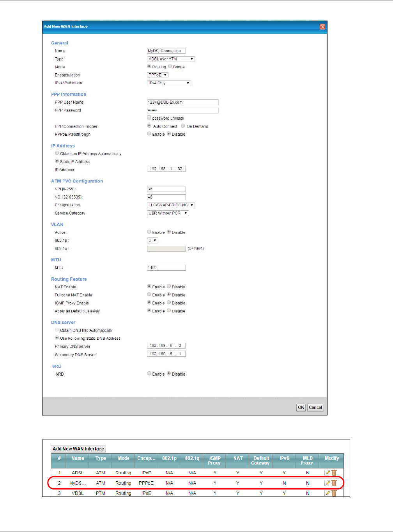This screenshot has width=393, height=532.
Task: Cancel the WAN interface dialog
Action: [315, 408]
